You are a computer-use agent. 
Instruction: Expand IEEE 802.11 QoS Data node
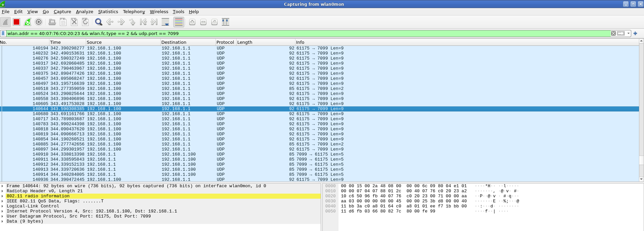click(3, 201)
